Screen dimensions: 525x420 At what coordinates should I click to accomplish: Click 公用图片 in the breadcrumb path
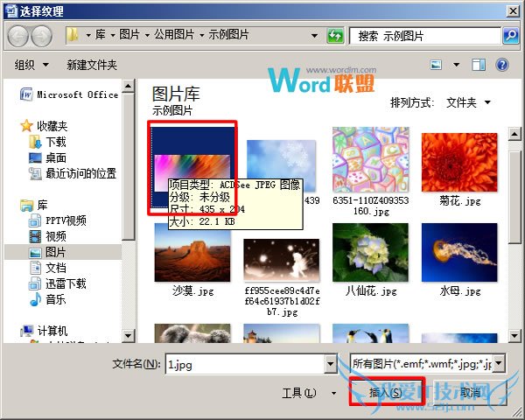[174, 35]
